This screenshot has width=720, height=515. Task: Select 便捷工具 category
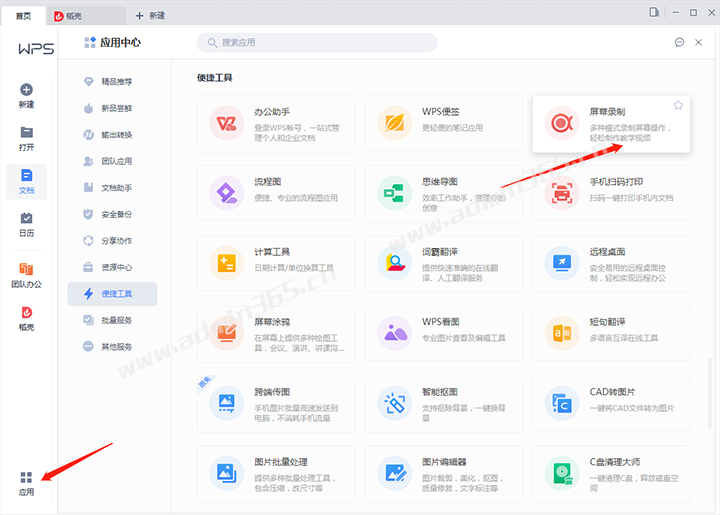[x=112, y=294]
